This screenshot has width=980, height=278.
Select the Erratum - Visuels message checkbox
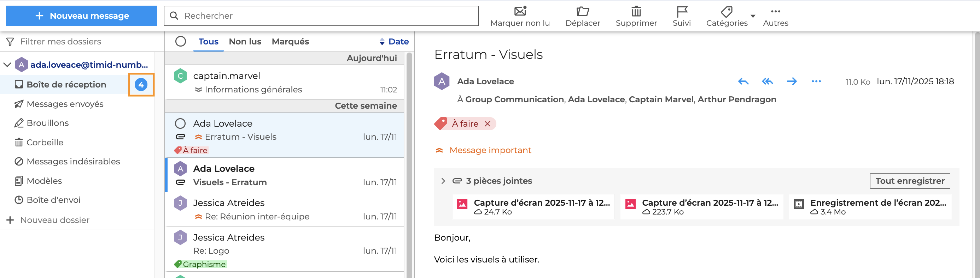(180, 123)
